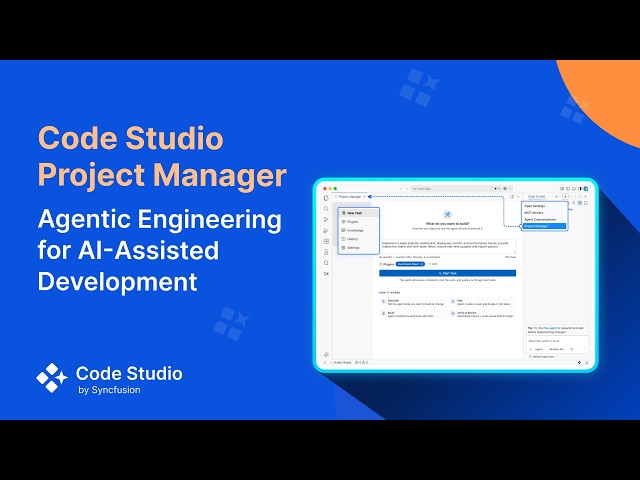
Task: Choose MCP Servers from dropdown menu
Action: 544,213
